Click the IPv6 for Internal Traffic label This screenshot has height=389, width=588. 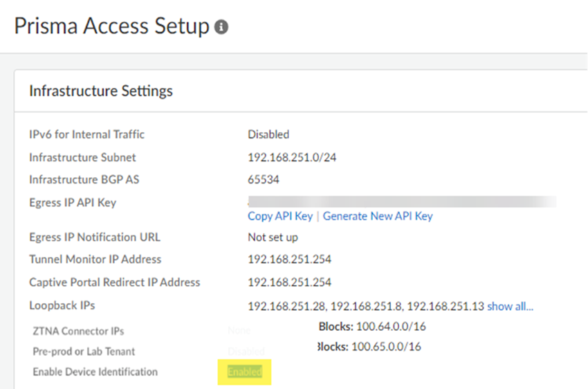point(86,134)
